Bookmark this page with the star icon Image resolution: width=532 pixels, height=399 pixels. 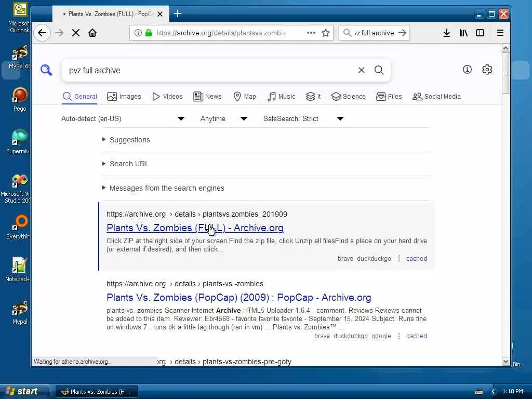pos(326,33)
